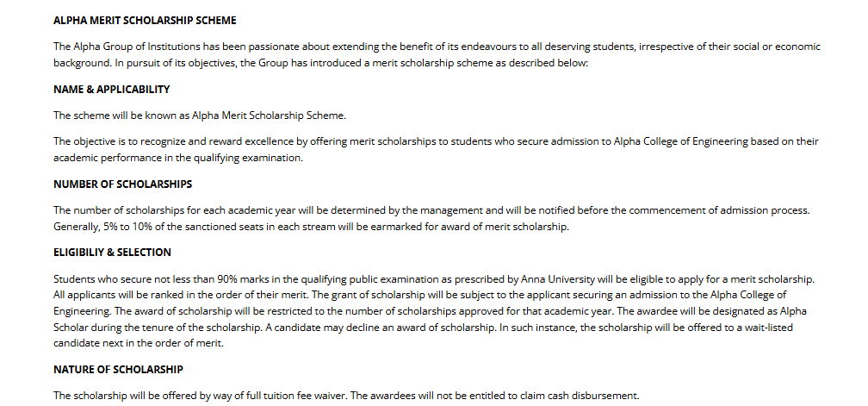Click the 'NATURE OF SCHOLARSHIP' heading
Screen dimensions: 868x406
click(x=118, y=370)
